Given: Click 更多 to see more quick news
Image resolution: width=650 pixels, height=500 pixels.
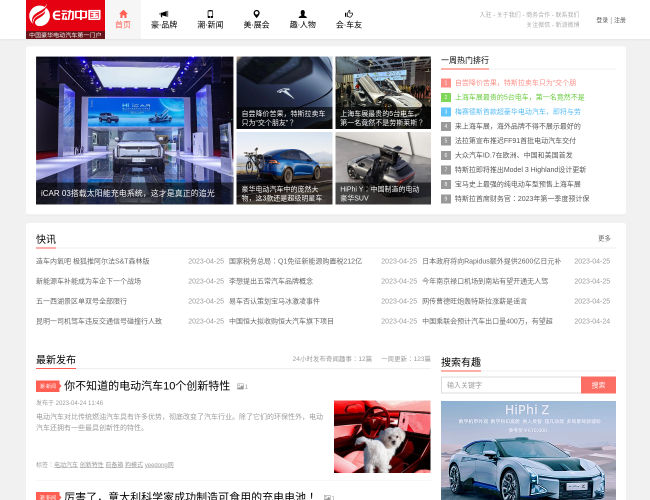Looking at the screenshot, I should point(604,239).
